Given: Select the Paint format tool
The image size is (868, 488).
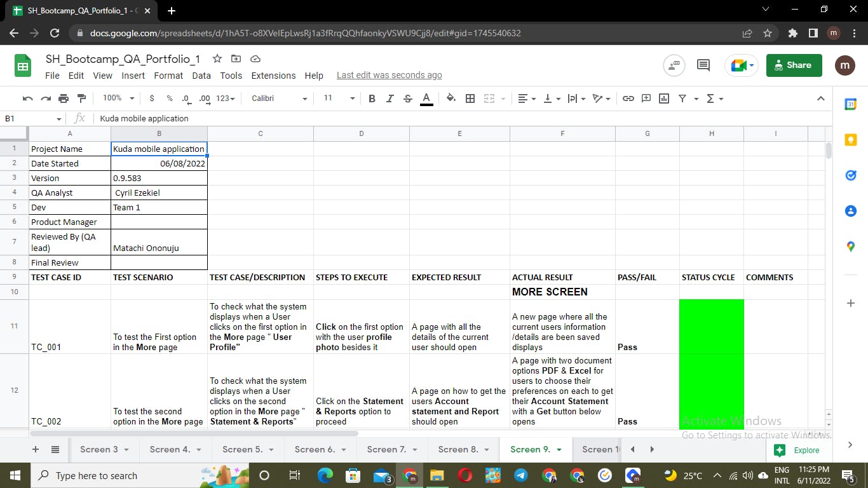Looking at the screenshot, I should click(81, 98).
